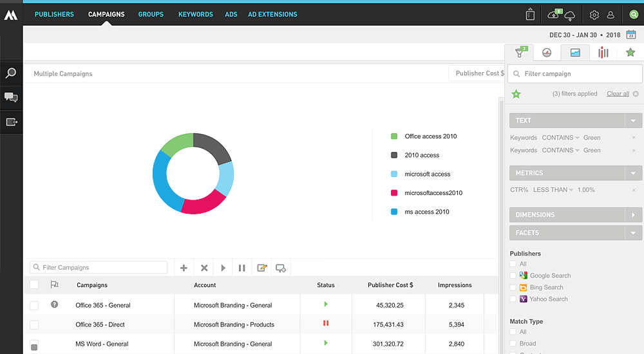Click the add campaign plus icon

[184, 268]
